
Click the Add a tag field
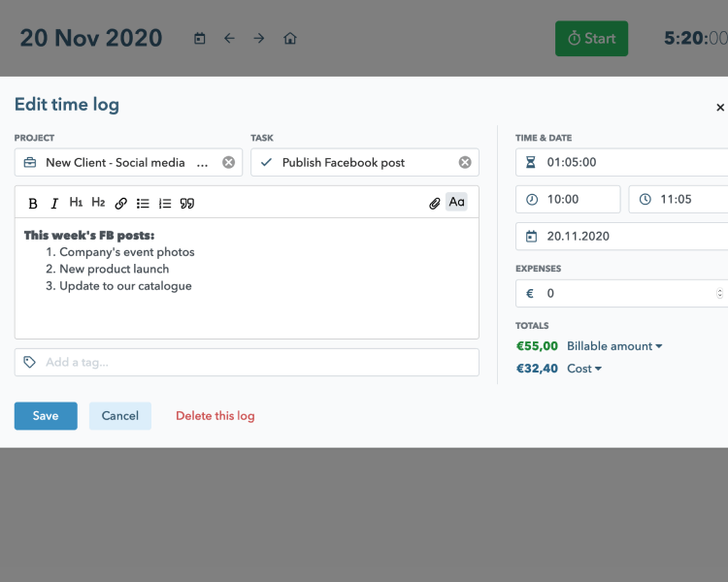tap(247, 363)
